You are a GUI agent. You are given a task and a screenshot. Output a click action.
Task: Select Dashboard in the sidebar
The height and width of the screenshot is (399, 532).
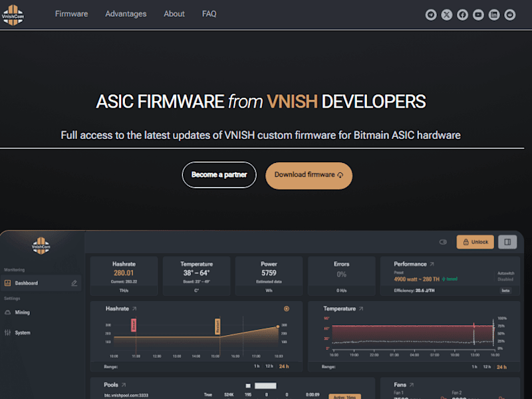pyautogui.click(x=41, y=283)
